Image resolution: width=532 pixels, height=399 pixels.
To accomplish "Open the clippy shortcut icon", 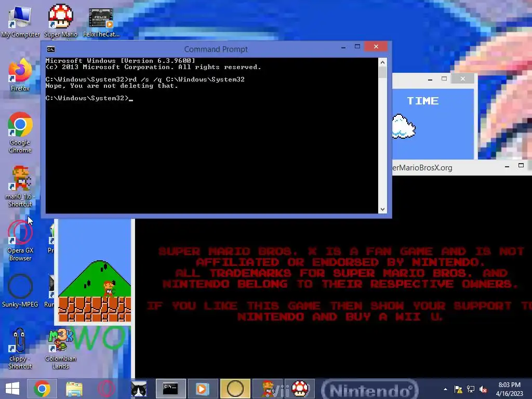I will pos(20,349).
